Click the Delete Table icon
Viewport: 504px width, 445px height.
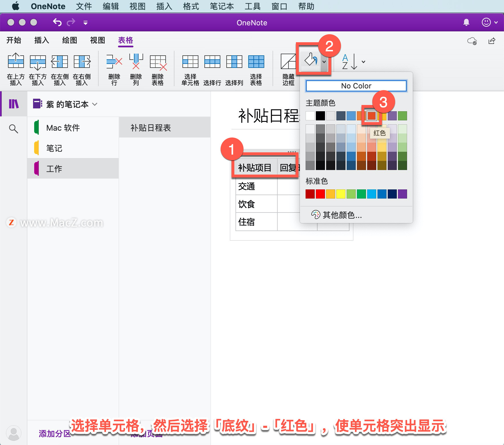[x=158, y=62]
